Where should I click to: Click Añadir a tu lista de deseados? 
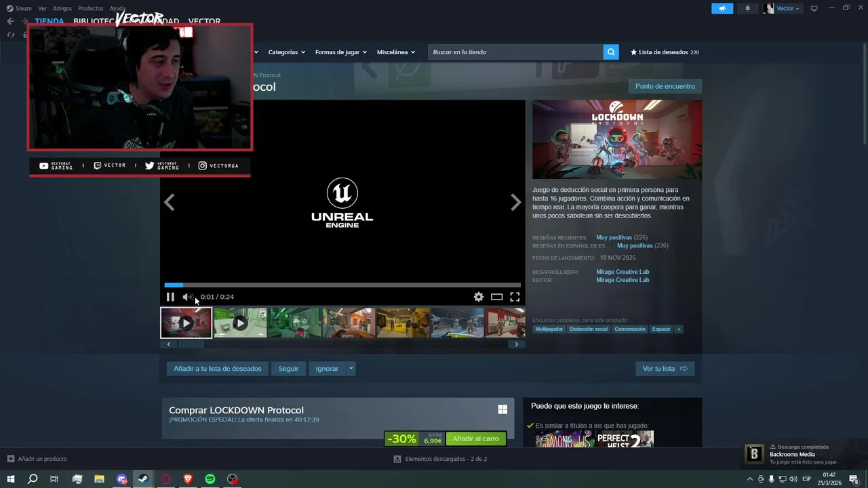[218, 369]
